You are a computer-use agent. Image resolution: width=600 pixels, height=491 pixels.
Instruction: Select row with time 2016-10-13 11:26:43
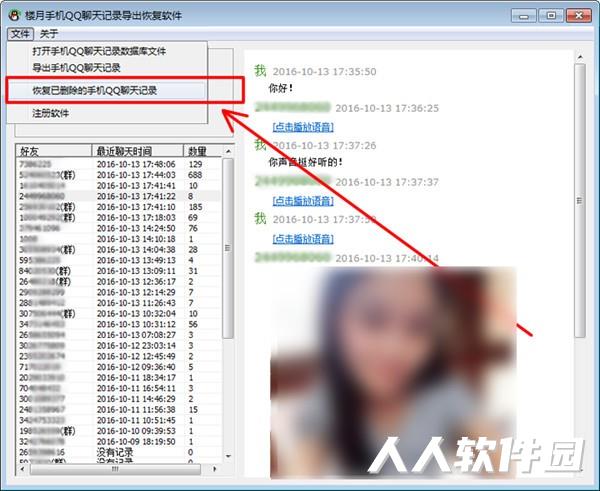(118, 303)
